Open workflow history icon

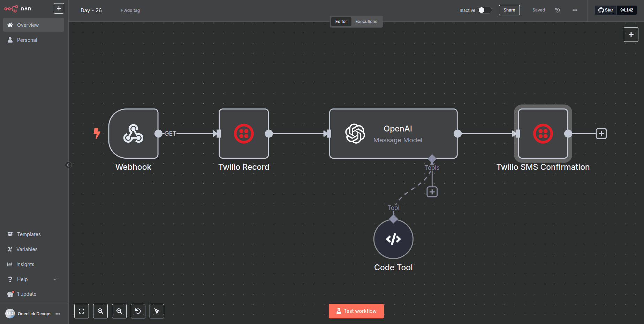pos(558,10)
